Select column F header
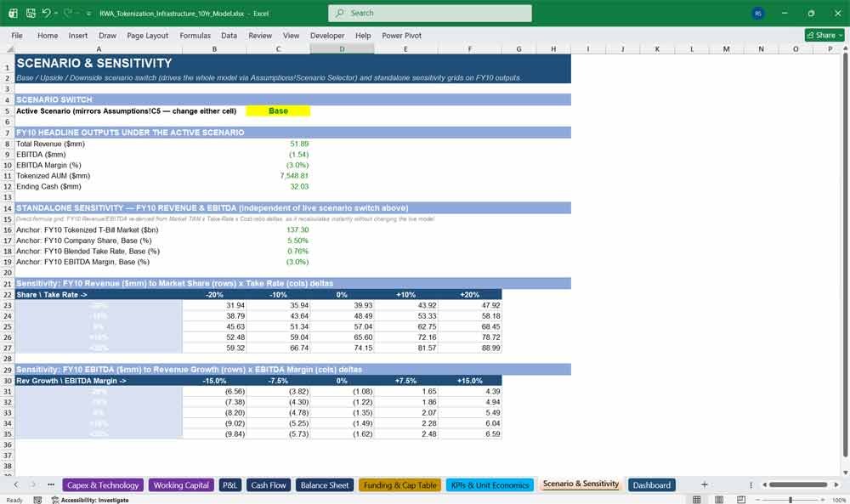850x504 pixels. 469,48
